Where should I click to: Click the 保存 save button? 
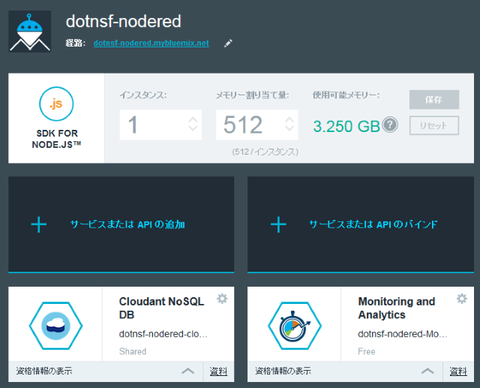coord(434,99)
